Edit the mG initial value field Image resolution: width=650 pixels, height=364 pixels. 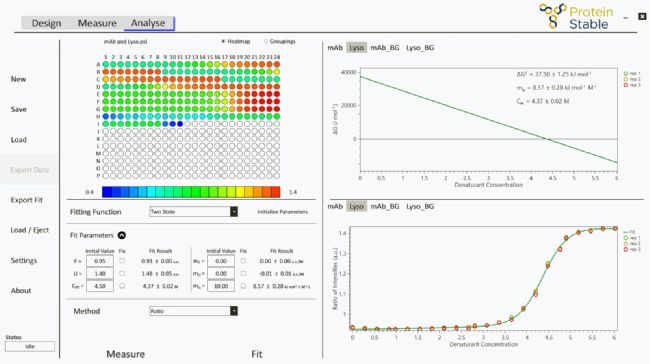pyautogui.click(x=221, y=286)
